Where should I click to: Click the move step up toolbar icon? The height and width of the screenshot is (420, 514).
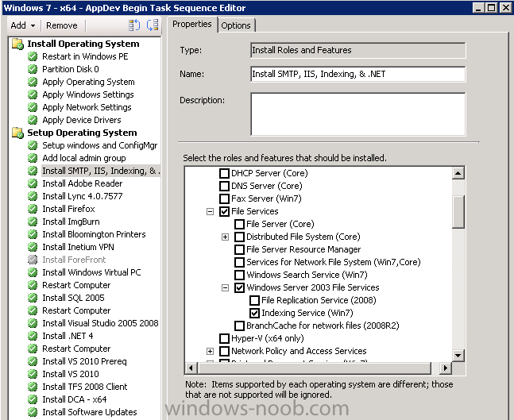tap(134, 25)
